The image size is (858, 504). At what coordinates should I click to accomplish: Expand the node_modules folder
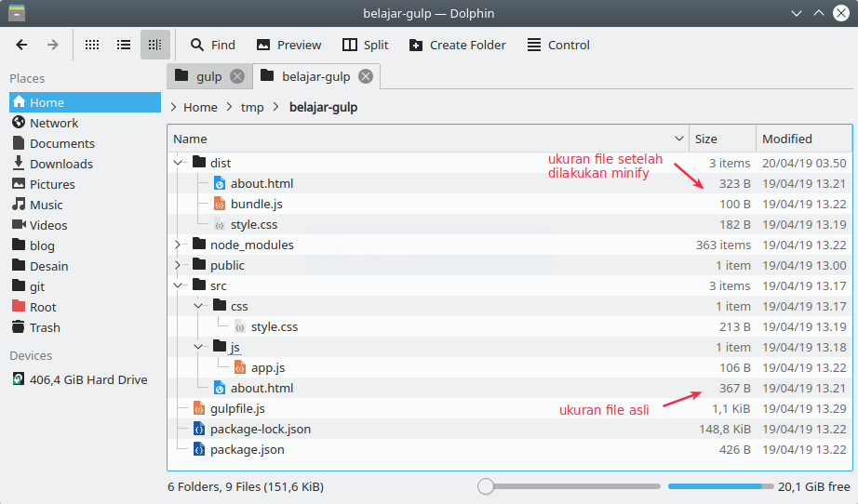click(x=178, y=245)
